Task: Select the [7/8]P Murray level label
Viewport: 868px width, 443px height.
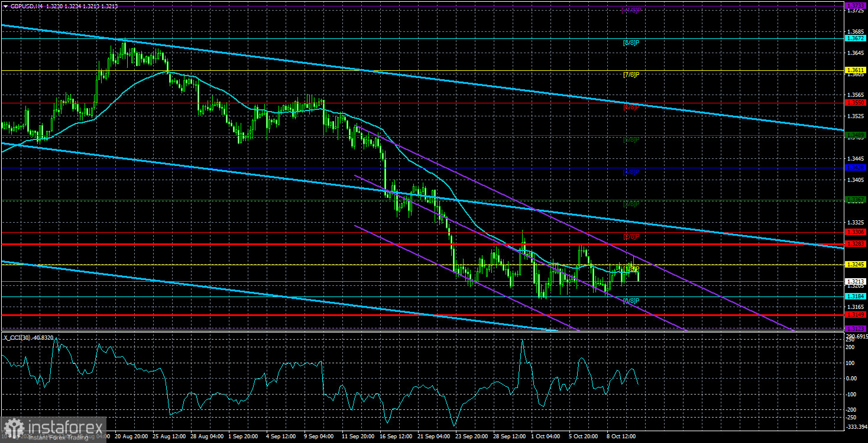Action: click(631, 74)
